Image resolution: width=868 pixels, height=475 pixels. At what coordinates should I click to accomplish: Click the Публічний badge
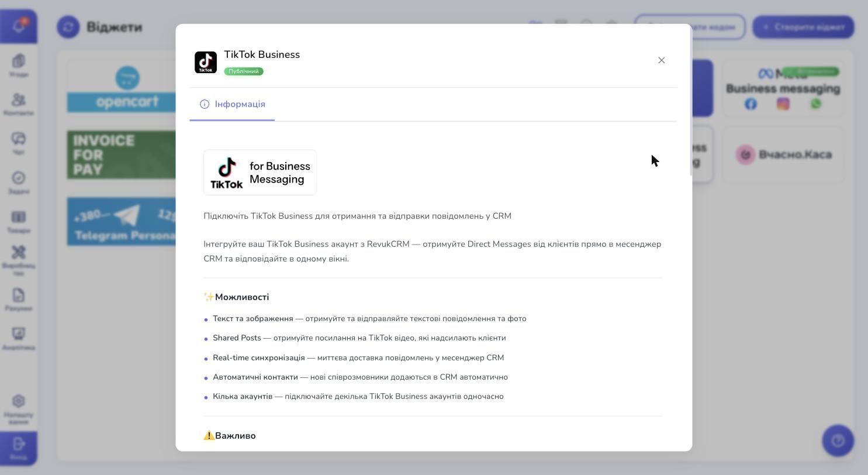[244, 71]
